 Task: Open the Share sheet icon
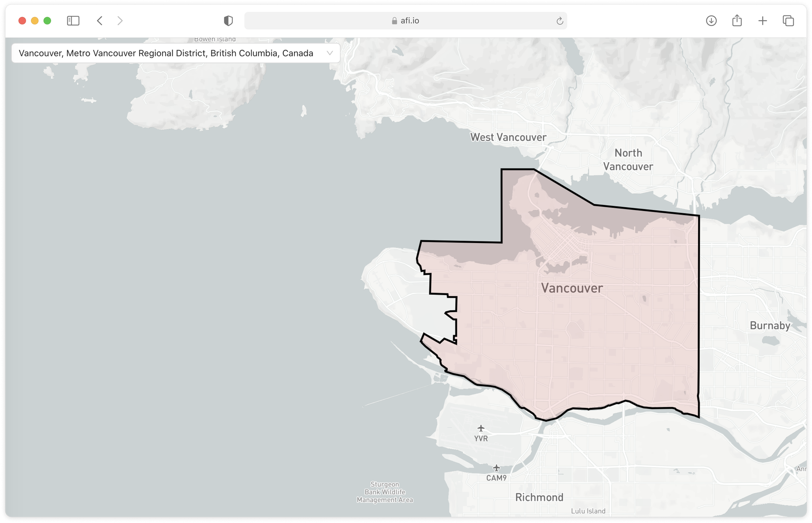point(737,20)
